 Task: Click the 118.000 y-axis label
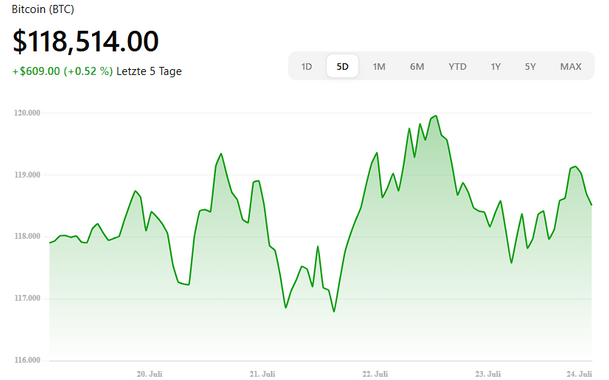[27, 236]
